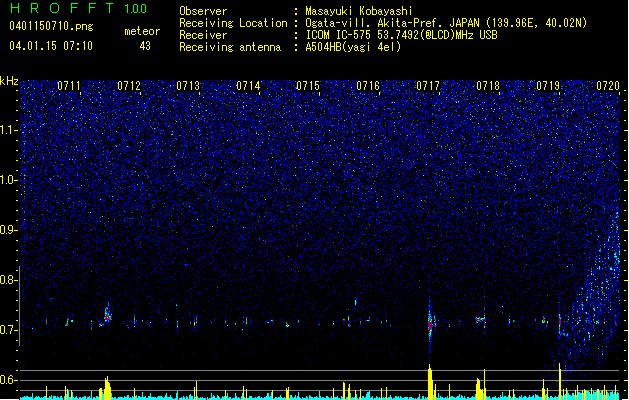Click the kHz axis unit label
The width and height of the screenshot is (629, 400).
[9, 81]
